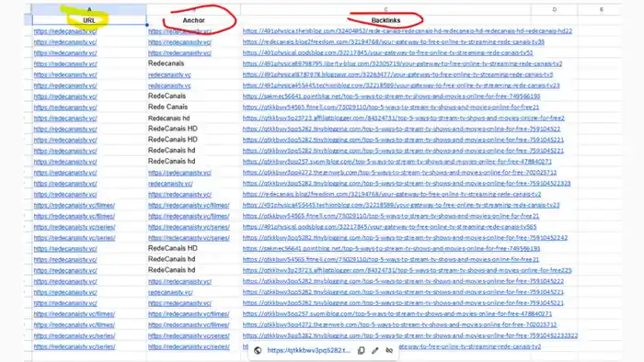The image size is (644, 362).
Task: Open blog2freedom backlink ending in tv38
Action: (x=394, y=42)
